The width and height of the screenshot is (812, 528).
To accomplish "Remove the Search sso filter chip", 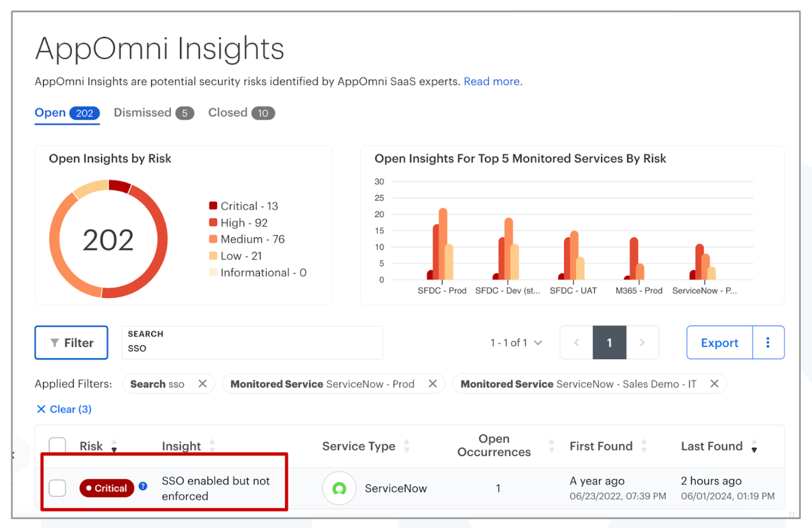I will (202, 383).
